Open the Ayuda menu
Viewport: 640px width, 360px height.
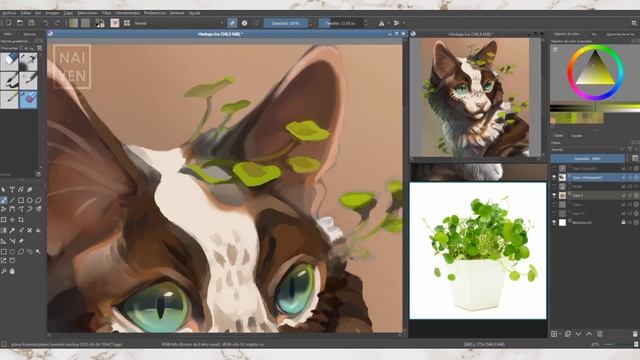click(x=195, y=13)
